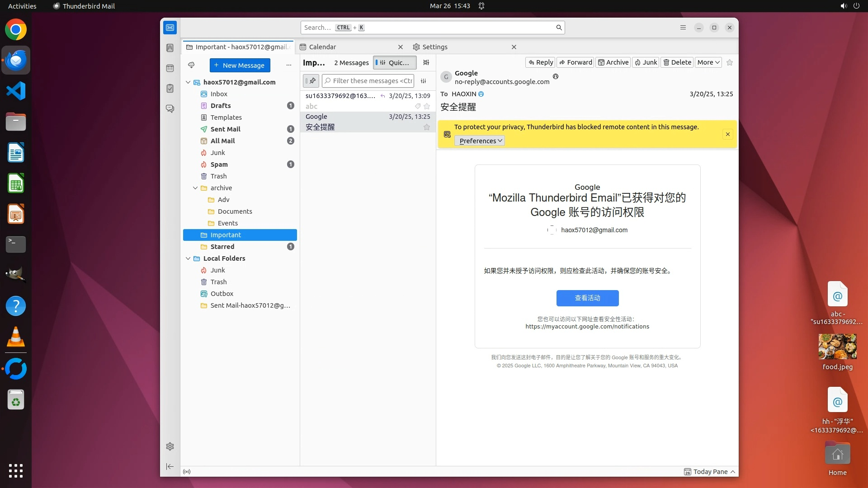
Task: Open message list display options icon
Action: click(426, 63)
